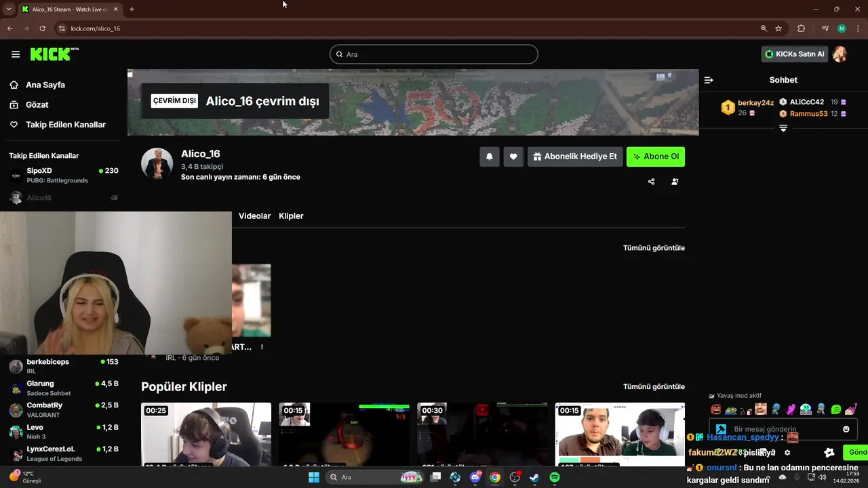Image resolution: width=868 pixels, height=488 pixels.
Task: Open the profile avatar menu
Action: coord(840,54)
